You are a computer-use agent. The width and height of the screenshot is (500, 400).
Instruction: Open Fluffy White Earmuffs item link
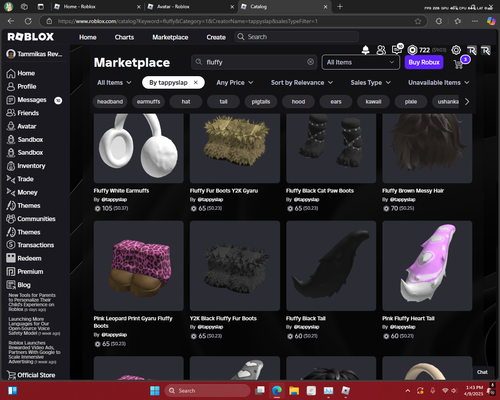pos(121,191)
